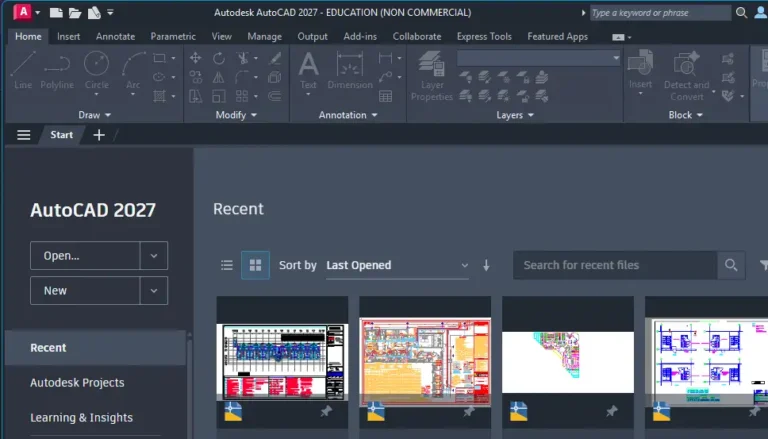Select the Trim tool in Modify

tap(242, 58)
